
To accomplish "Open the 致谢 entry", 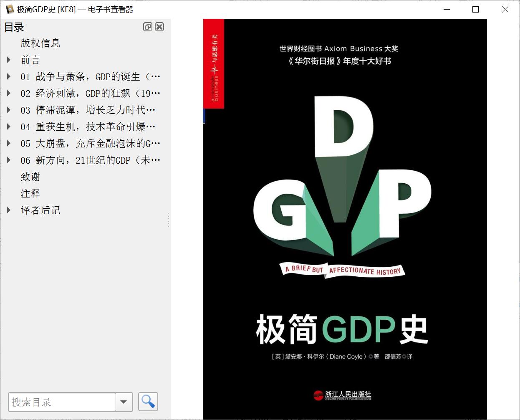I will [30, 177].
